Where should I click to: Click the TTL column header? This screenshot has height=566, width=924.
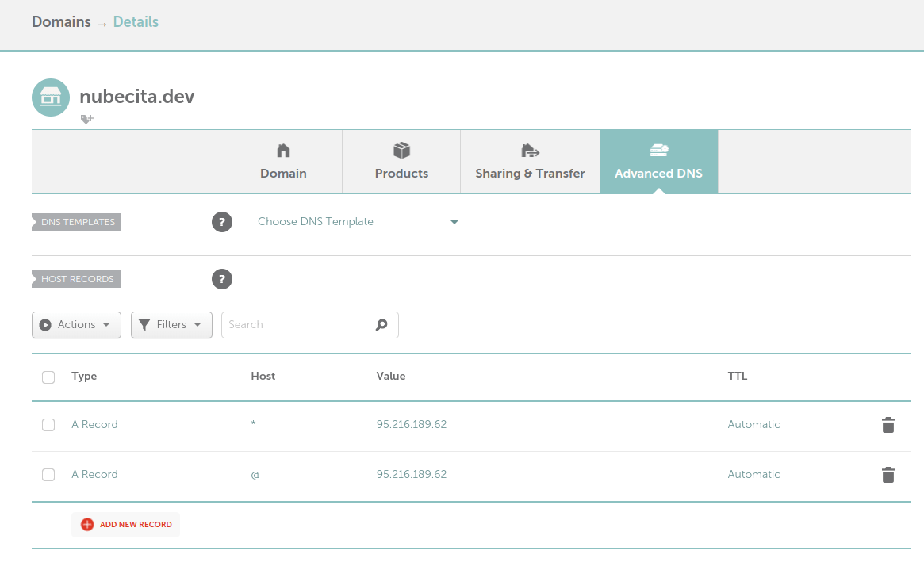[737, 376]
